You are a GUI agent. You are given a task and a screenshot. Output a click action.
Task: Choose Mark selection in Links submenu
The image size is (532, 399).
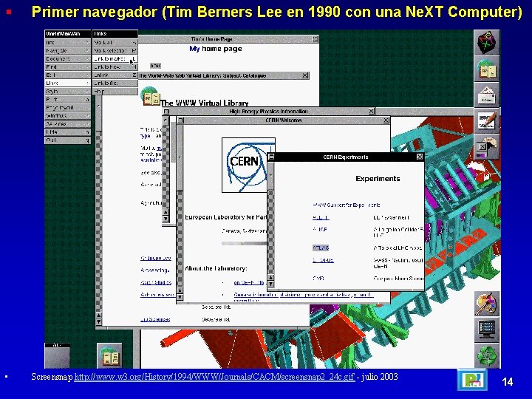115,50
